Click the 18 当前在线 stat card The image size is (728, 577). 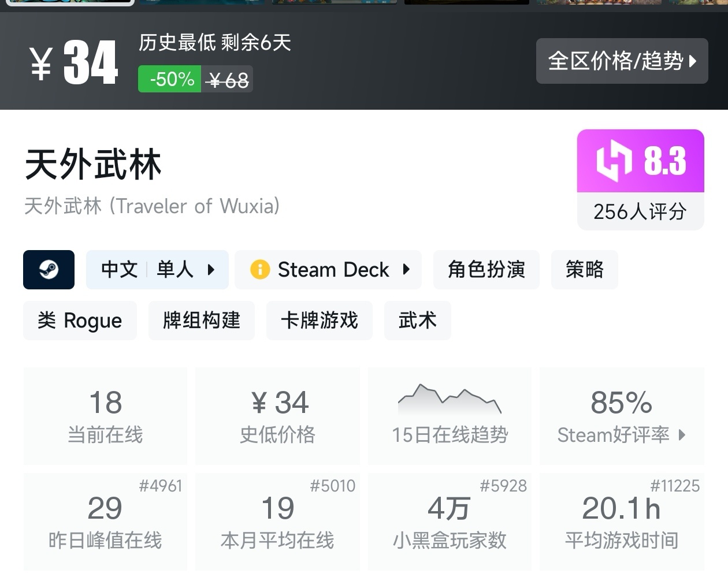click(105, 416)
